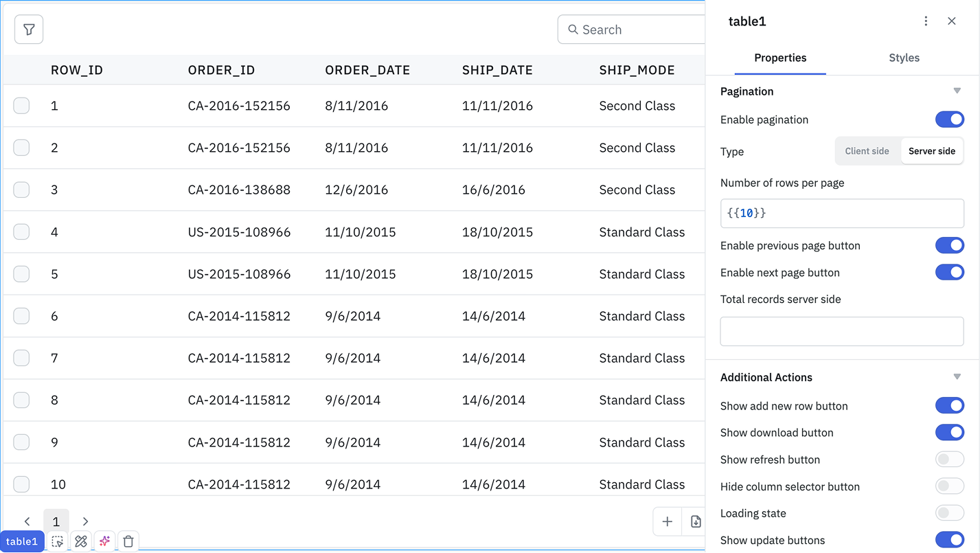The width and height of the screenshot is (980, 553).
Task: Toggle Enable next page button switch
Action: tap(950, 273)
